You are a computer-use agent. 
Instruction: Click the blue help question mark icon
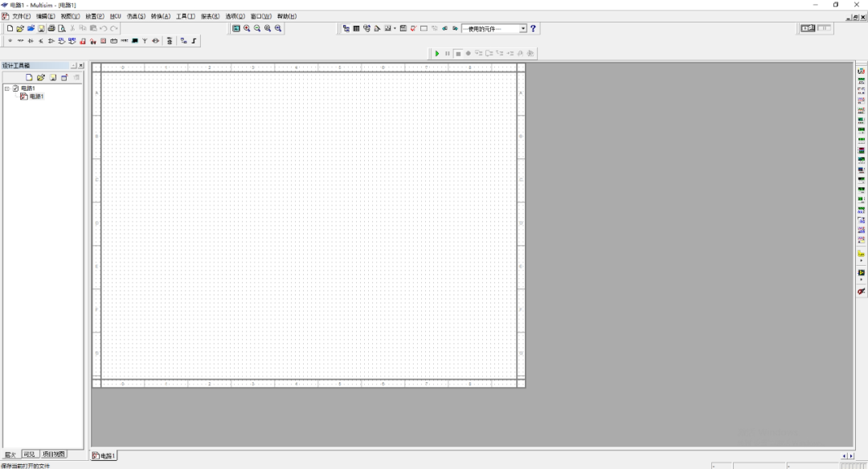tap(533, 28)
